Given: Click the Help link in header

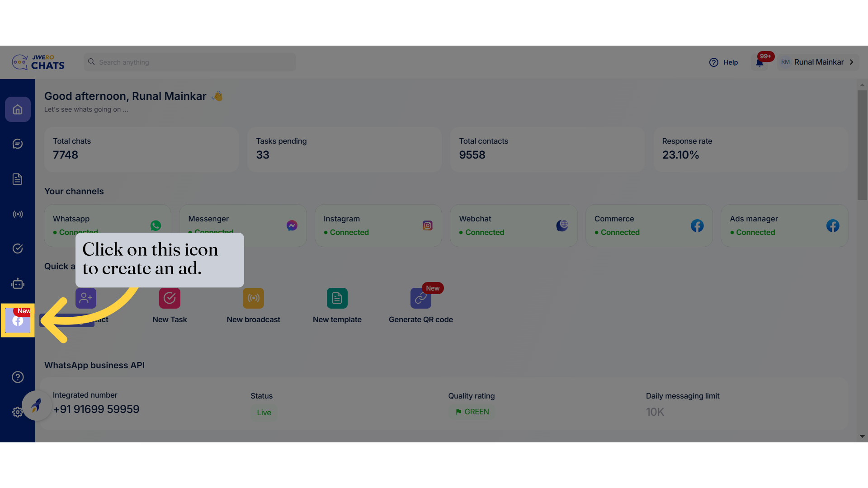Looking at the screenshot, I should [x=724, y=62].
